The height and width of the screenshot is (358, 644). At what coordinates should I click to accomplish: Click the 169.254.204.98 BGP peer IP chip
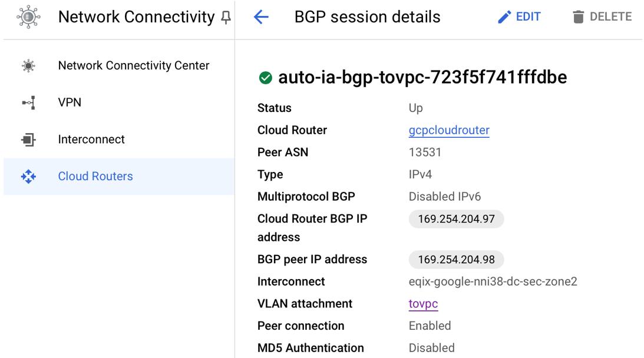click(x=456, y=260)
